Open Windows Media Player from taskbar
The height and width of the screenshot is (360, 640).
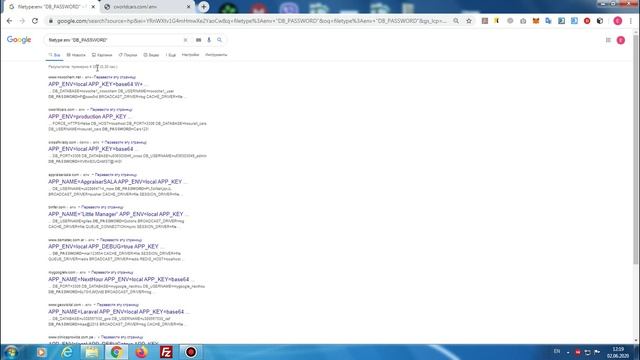click(x=41, y=352)
